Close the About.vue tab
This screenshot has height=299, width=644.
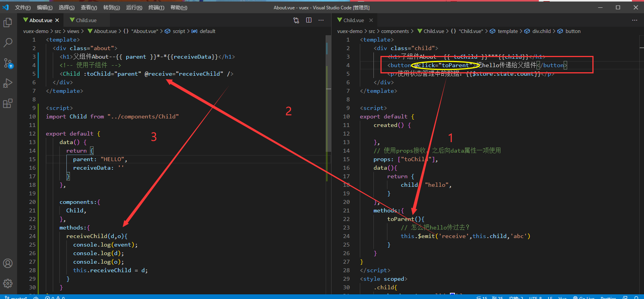pyautogui.click(x=57, y=20)
